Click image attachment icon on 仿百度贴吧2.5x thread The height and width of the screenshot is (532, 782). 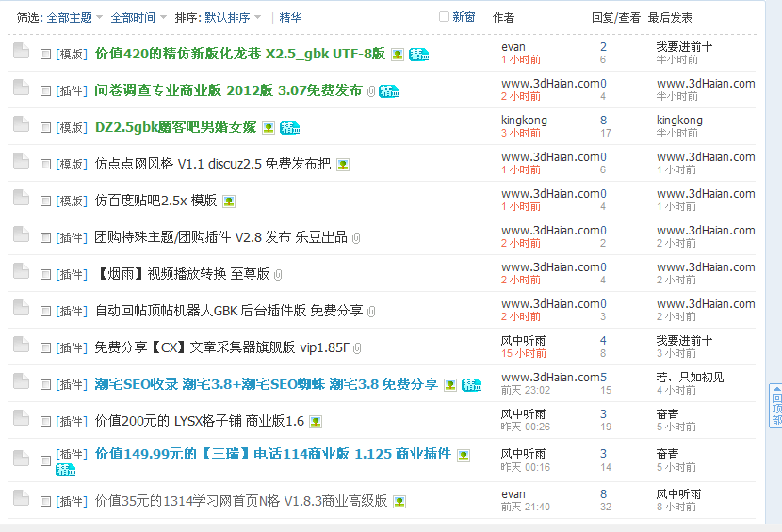(x=228, y=202)
